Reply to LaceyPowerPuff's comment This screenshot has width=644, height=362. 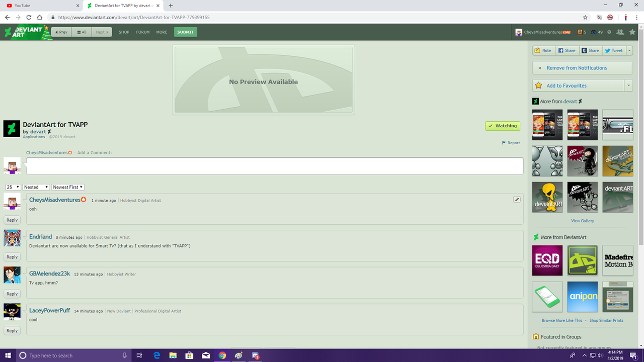coord(12,331)
